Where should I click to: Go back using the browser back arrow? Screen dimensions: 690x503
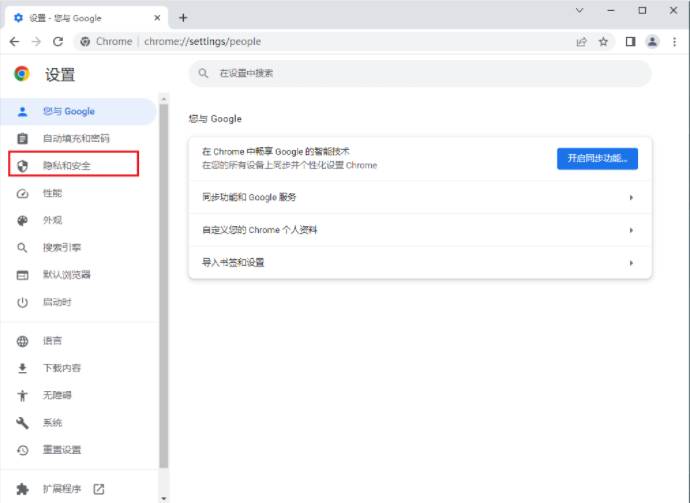15,41
